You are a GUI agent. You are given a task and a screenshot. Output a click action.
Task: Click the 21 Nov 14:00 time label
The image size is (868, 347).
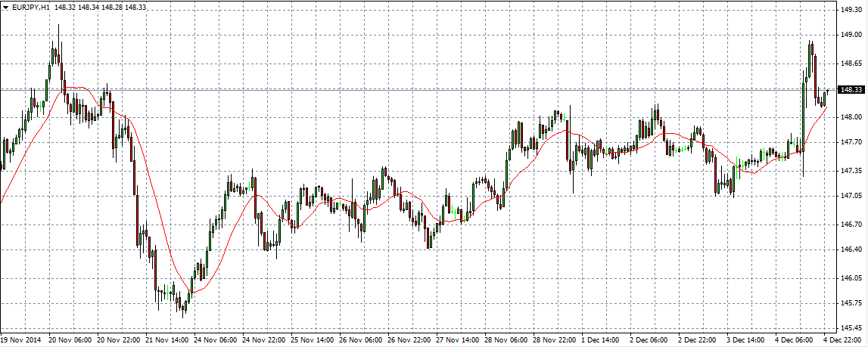pos(166,339)
